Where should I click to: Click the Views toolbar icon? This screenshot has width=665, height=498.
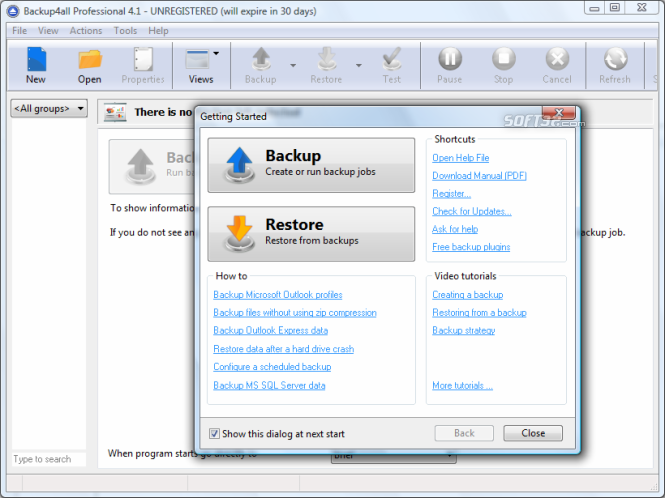coord(197,60)
